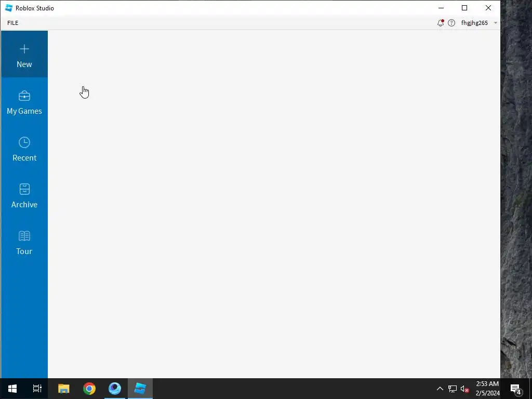Start the Tour from the sidebar
This screenshot has height=399, width=532.
coord(24,243)
